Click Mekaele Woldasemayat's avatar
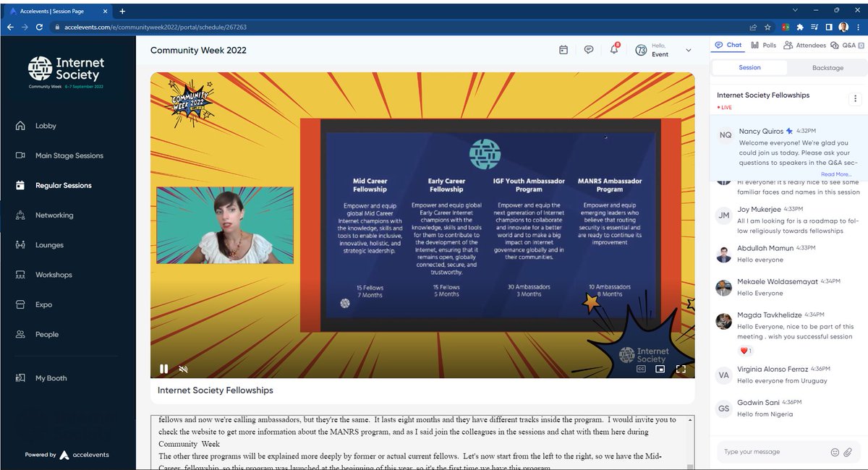 point(724,288)
